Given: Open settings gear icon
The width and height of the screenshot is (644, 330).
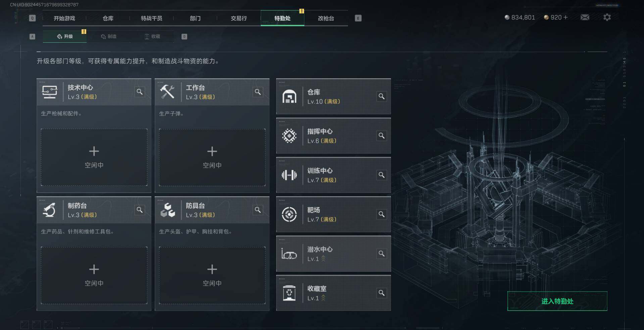Looking at the screenshot, I should click(x=607, y=17).
